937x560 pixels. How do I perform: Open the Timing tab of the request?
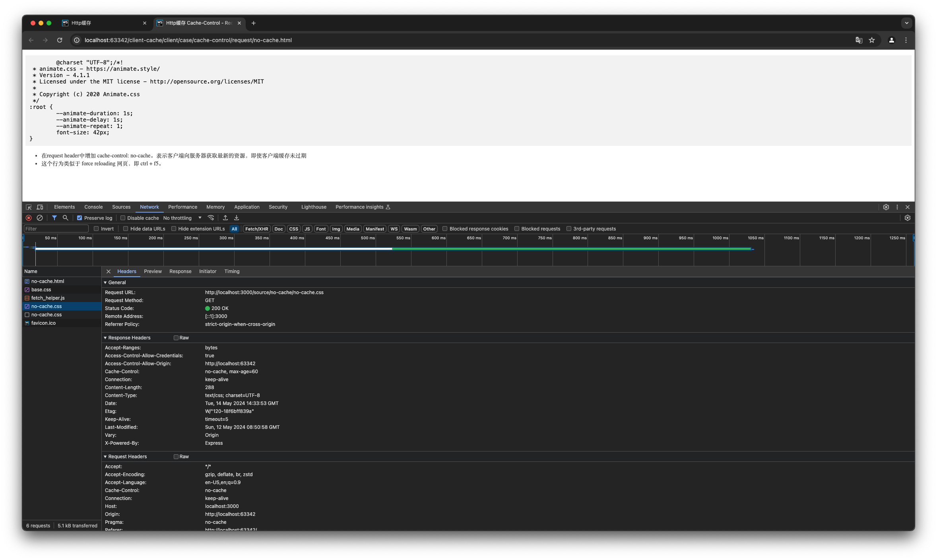(x=232, y=271)
